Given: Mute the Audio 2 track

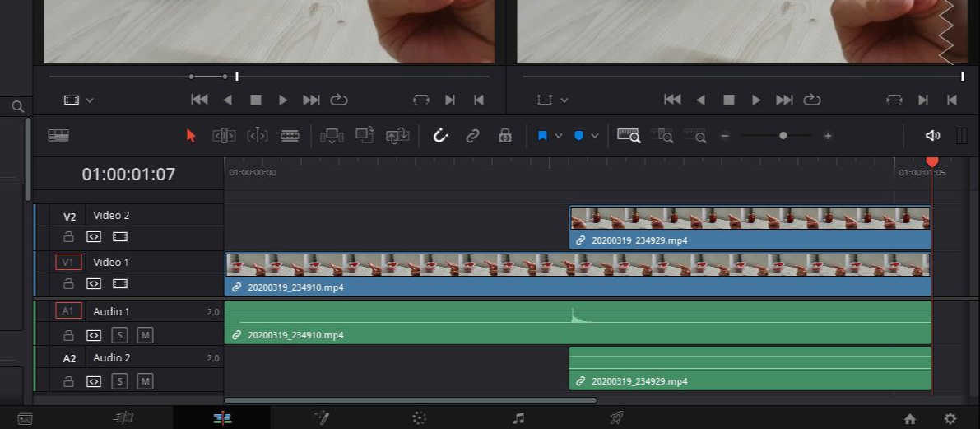Looking at the screenshot, I should 145,381.
